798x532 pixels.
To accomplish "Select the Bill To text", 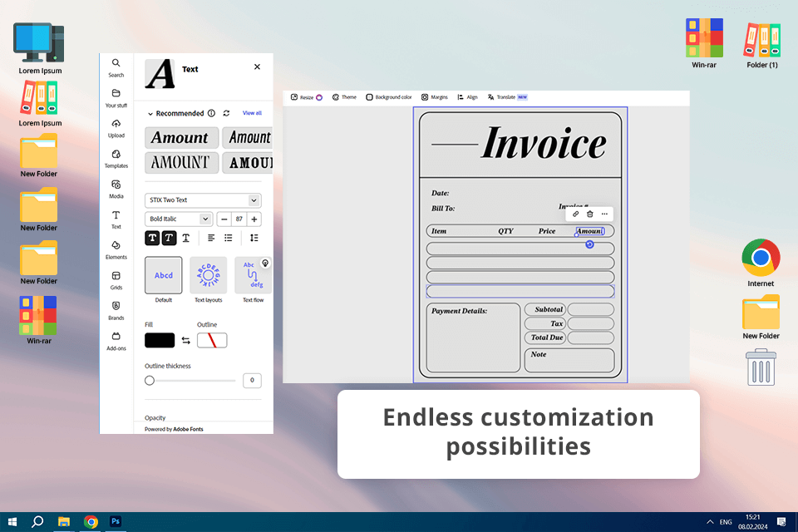I will click(443, 208).
